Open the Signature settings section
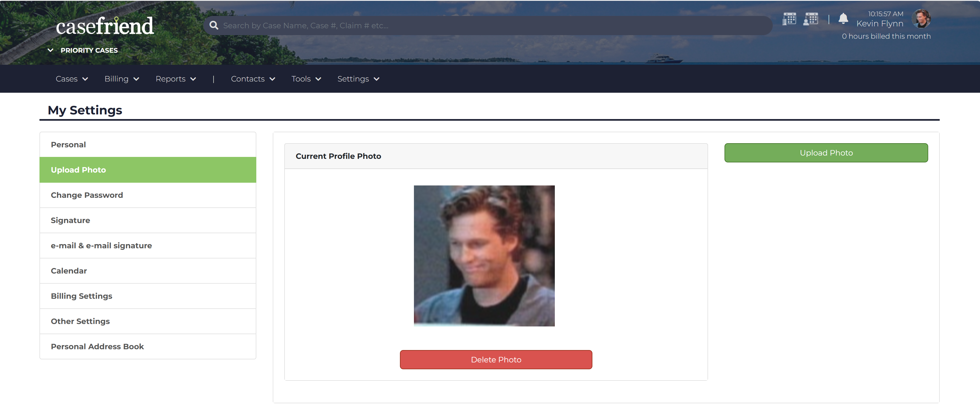This screenshot has width=980, height=420. (x=147, y=220)
